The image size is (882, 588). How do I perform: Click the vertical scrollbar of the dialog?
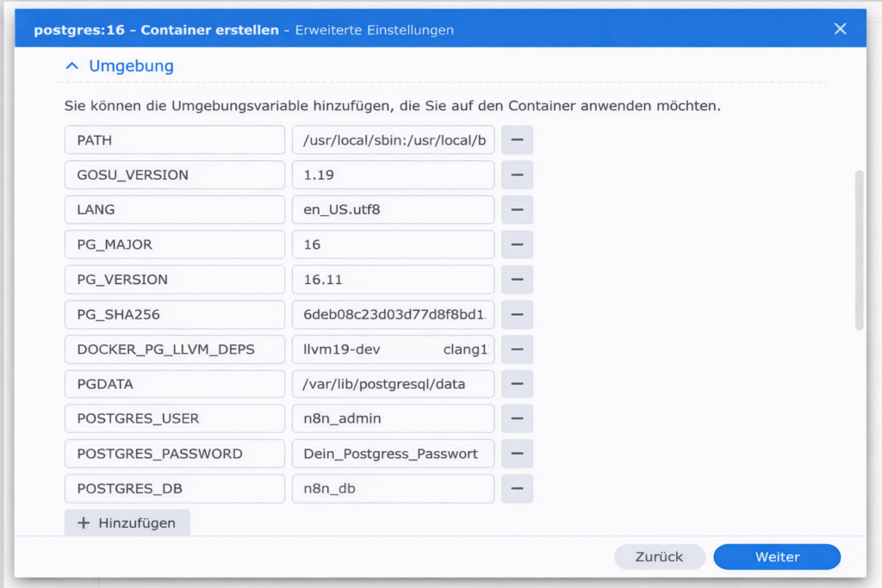[x=859, y=250]
